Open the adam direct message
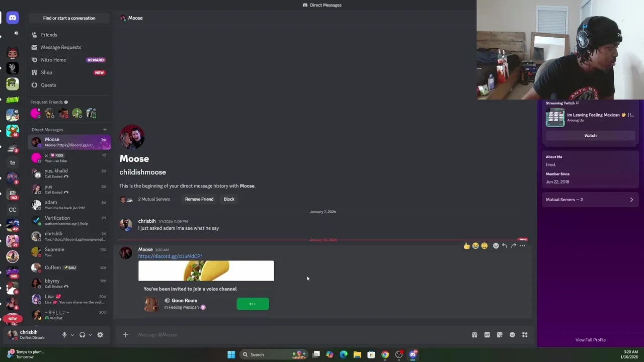This screenshot has height=362, width=644. coord(69,205)
